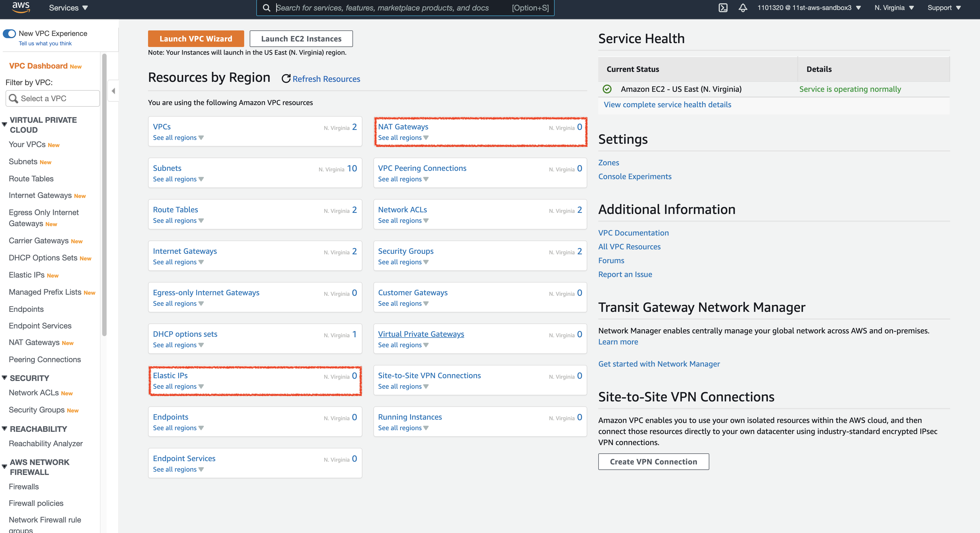Open Route Tables in the sidebar
Image resolution: width=980 pixels, height=533 pixels.
tap(31, 179)
